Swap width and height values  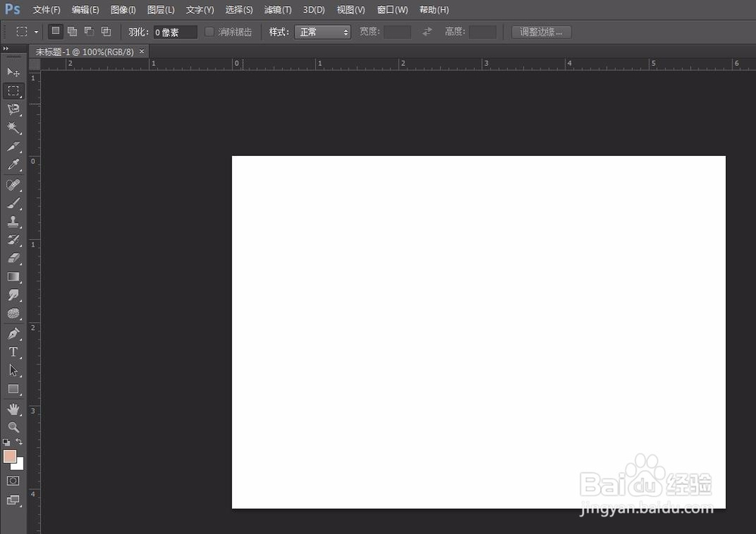click(427, 32)
